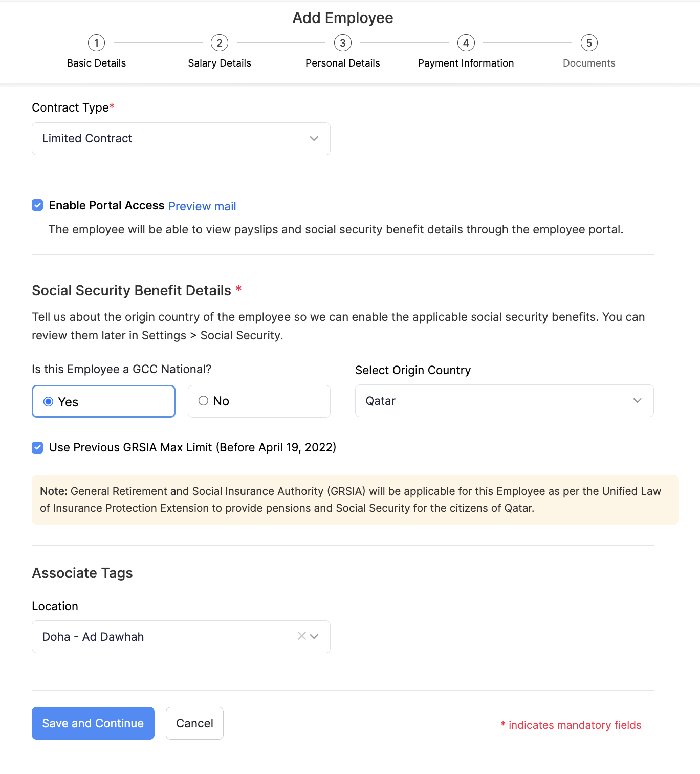Open Select Origin Country dropdown
Image resolution: width=700 pixels, height=774 pixels.
tap(505, 401)
